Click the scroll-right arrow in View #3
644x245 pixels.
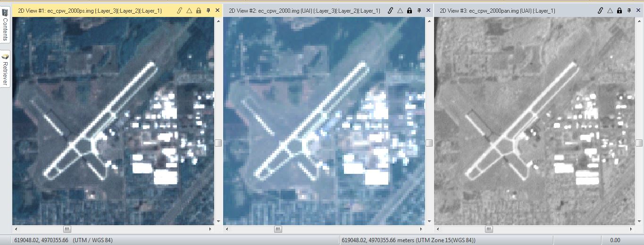coord(632,229)
